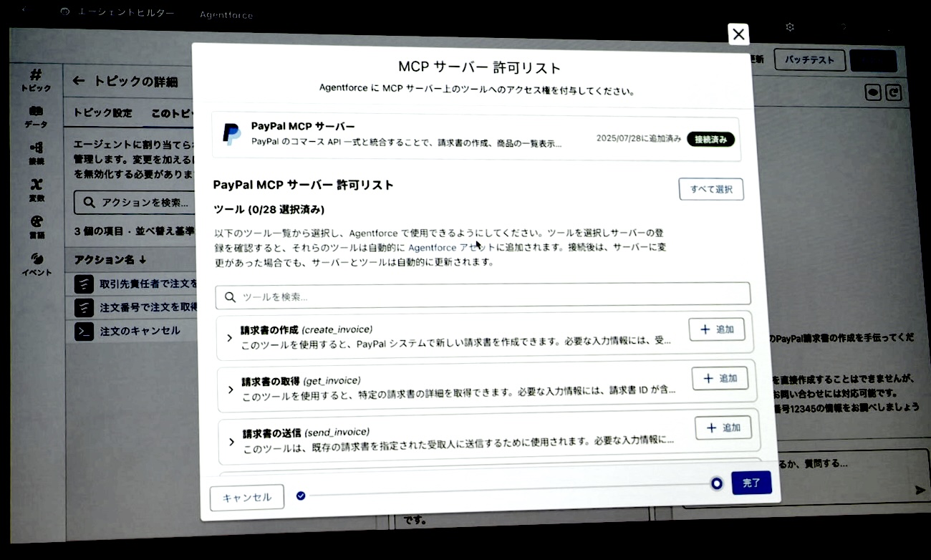Image resolution: width=931 pixels, height=560 pixels.
Task: Open the 言語 sidebar section
Action: (37, 226)
